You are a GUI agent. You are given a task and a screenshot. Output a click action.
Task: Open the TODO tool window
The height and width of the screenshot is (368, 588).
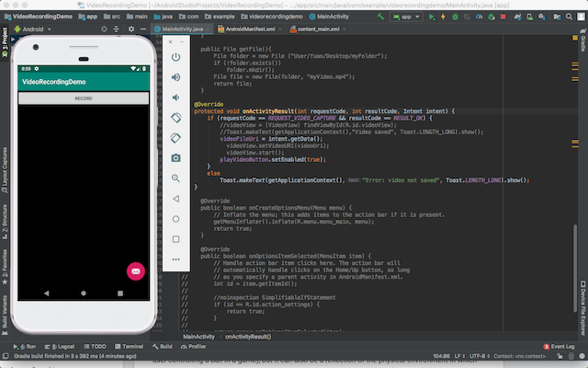pyautogui.click(x=95, y=347)
